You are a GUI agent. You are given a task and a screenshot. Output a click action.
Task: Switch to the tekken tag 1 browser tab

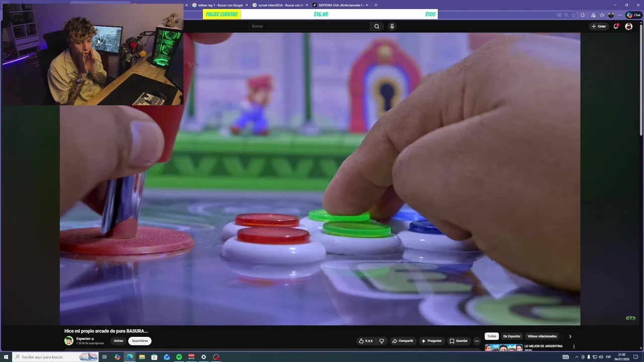coord(220,5)
